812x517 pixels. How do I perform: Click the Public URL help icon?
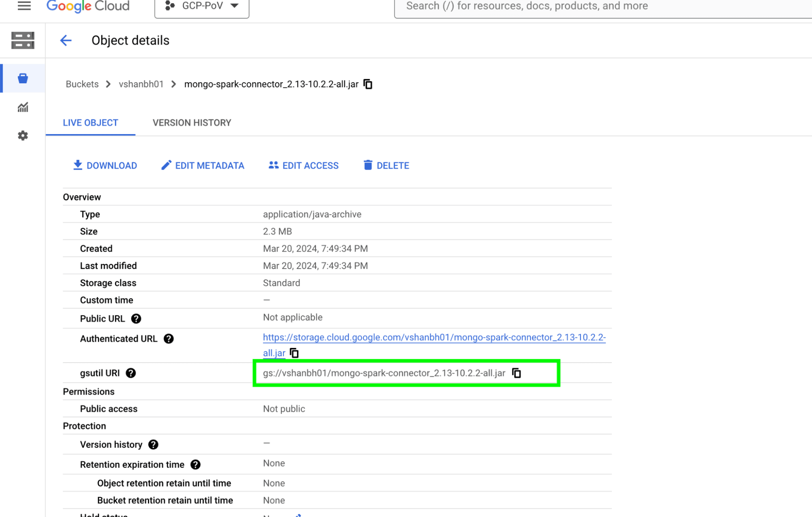coord(136,319)
